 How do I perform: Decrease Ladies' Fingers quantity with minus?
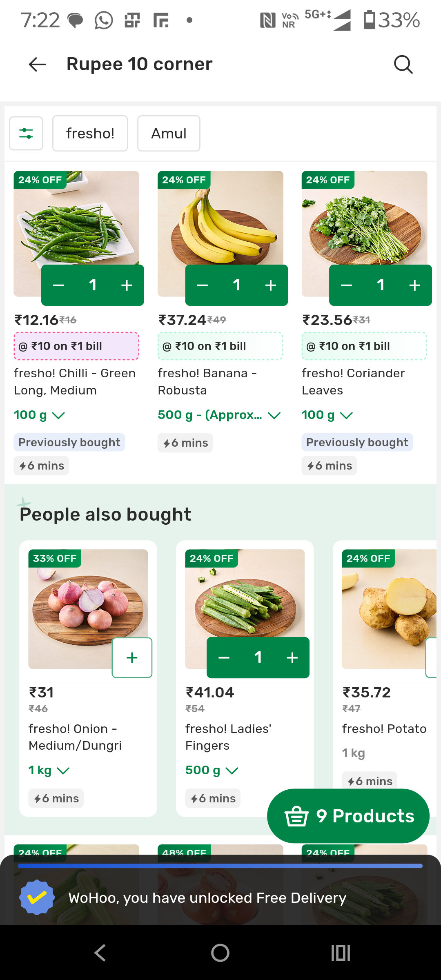224,657
